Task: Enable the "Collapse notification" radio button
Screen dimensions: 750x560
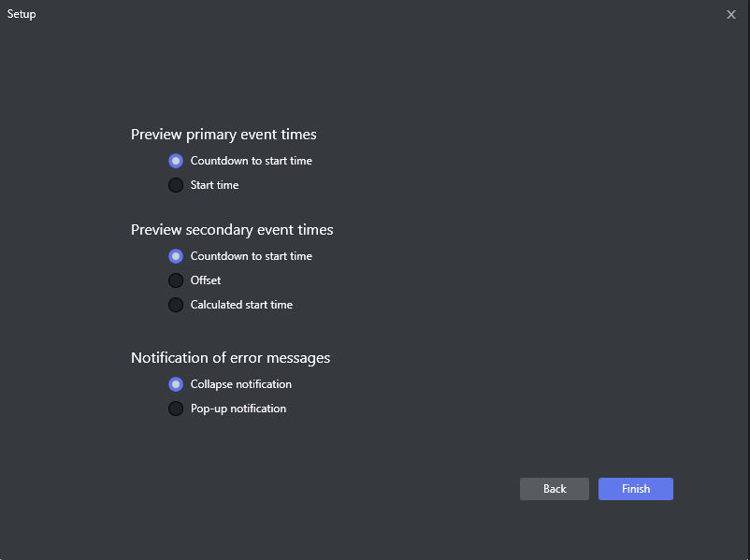Action: (176, 384)
